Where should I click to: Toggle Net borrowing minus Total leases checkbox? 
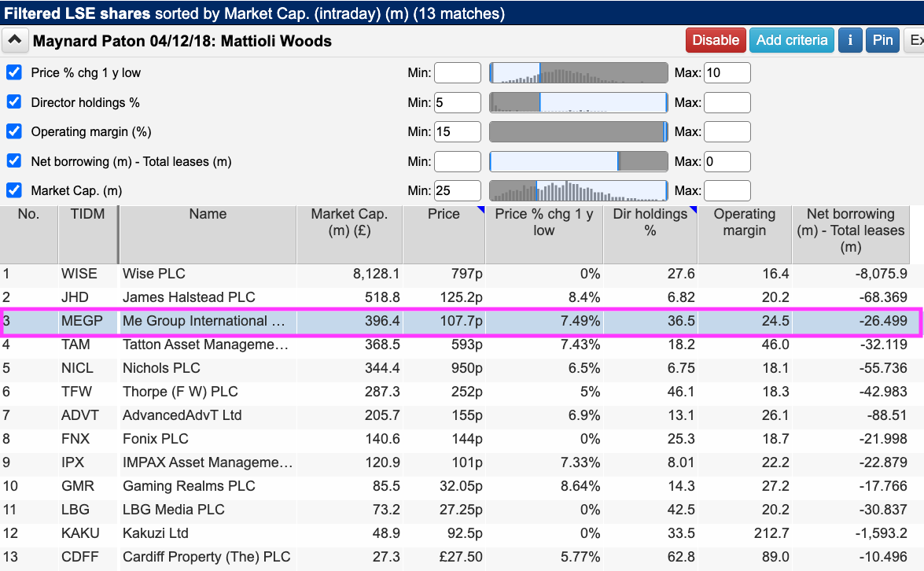pos(14,161)
